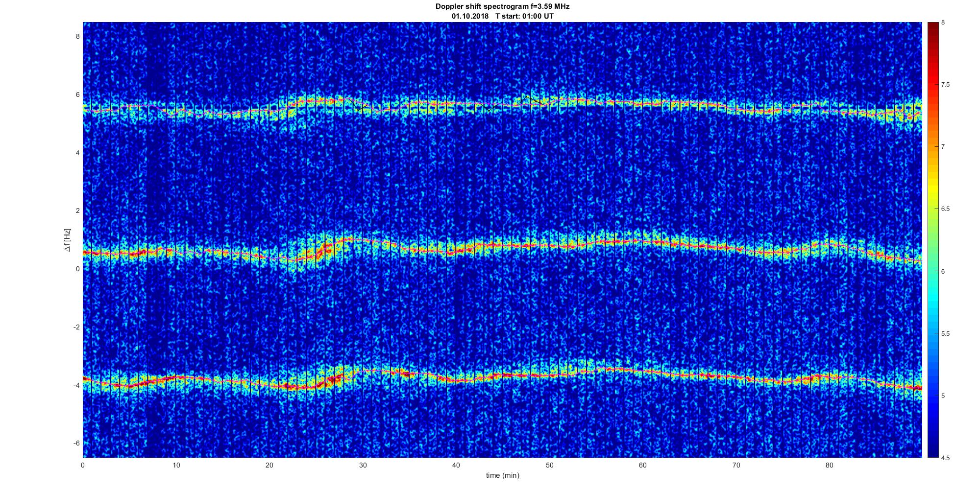Click the colorbar tick label "8"

943,23
